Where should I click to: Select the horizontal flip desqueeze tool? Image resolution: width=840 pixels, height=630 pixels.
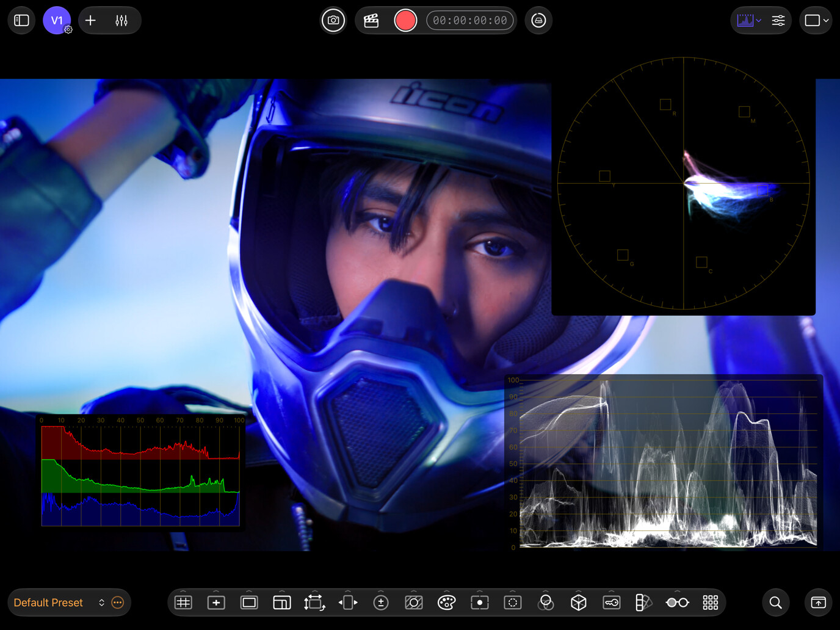coord(348,603)
